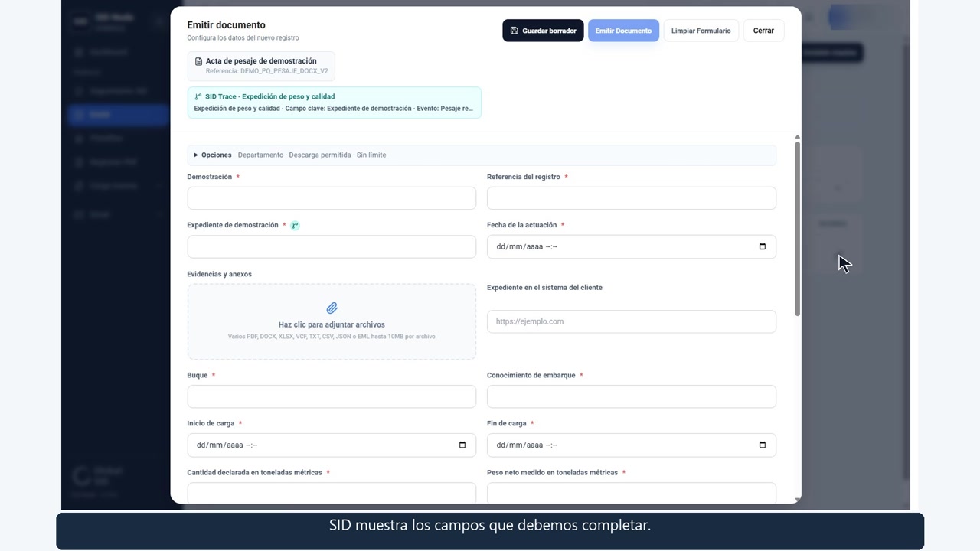Click the document icon beside Acta de pesaje

199,61
